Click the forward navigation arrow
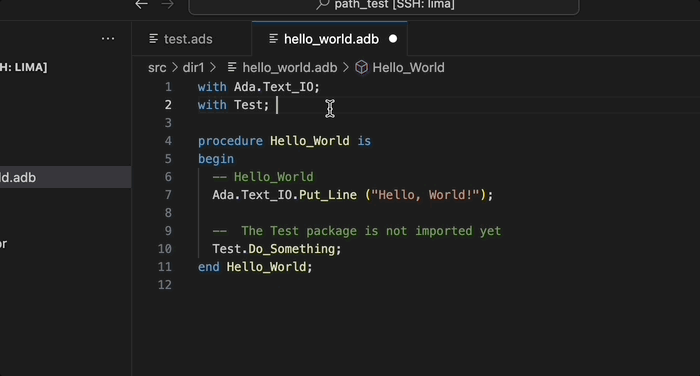700x376 pixels. pos(168,4)
